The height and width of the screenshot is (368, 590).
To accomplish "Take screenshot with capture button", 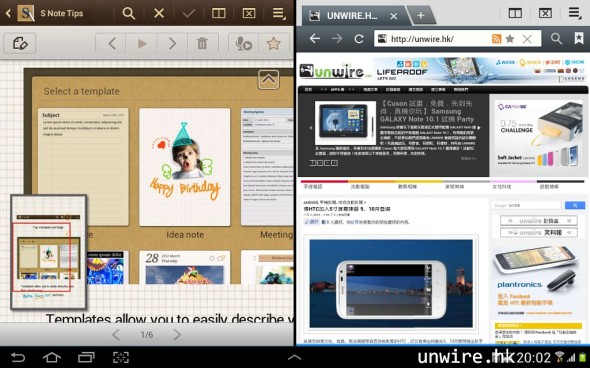I will (120, 357).
